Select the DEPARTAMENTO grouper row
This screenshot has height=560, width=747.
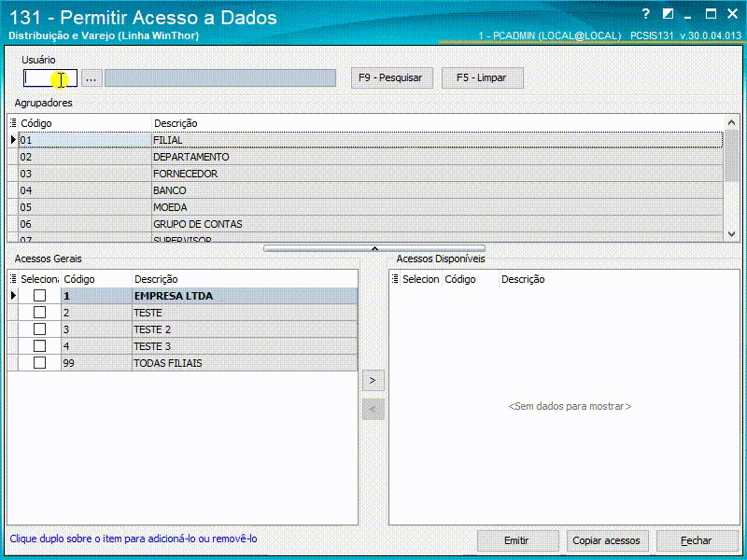[365, 157]
